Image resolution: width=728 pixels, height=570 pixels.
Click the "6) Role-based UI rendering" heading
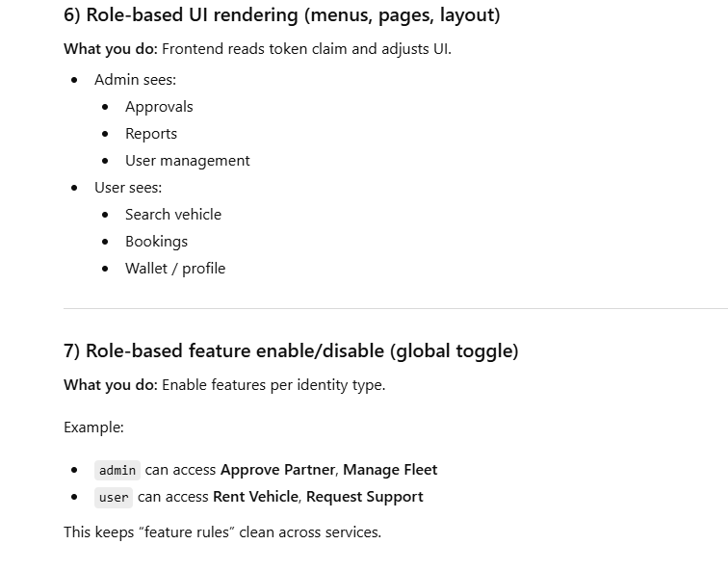[x=281, y=15]
